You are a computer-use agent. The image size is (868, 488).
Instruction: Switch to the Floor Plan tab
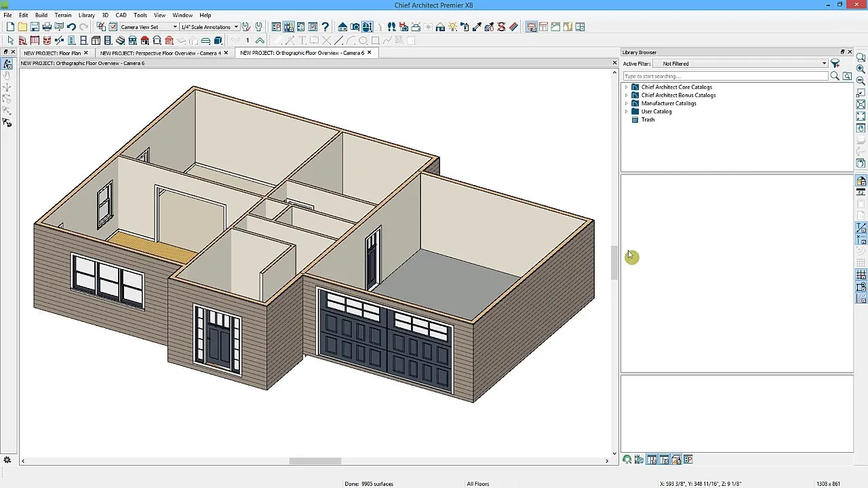click(x=52, y=53)
